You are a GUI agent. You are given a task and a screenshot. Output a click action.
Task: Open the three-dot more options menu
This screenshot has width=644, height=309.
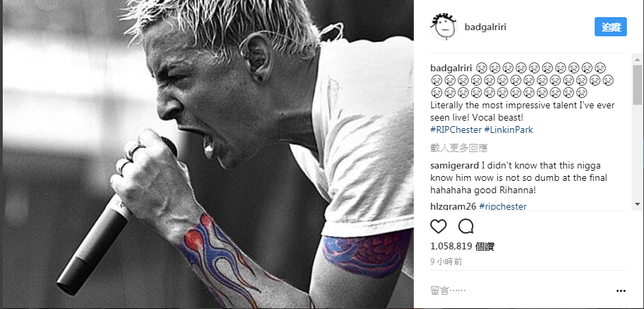click(x=621, y=291)
